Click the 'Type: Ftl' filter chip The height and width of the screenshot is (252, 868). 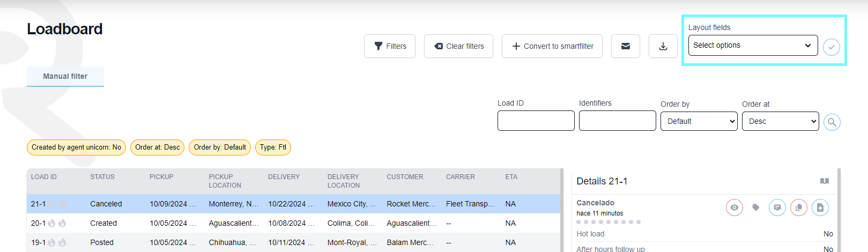tap(273, 147)
